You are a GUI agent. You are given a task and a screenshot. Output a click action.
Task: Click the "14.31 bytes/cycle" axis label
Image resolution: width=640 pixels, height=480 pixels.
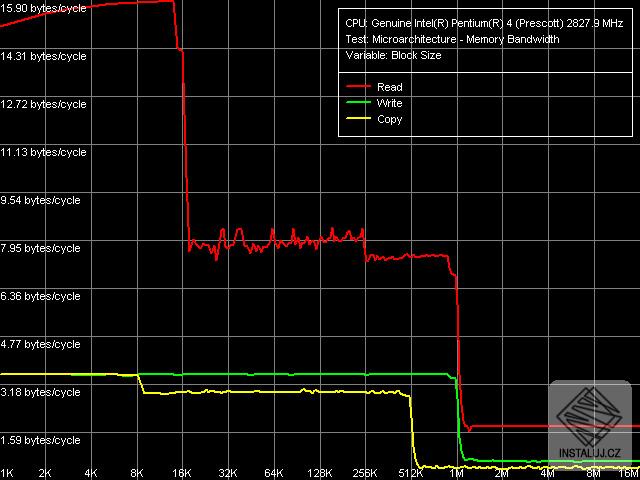tap(43, 56)
